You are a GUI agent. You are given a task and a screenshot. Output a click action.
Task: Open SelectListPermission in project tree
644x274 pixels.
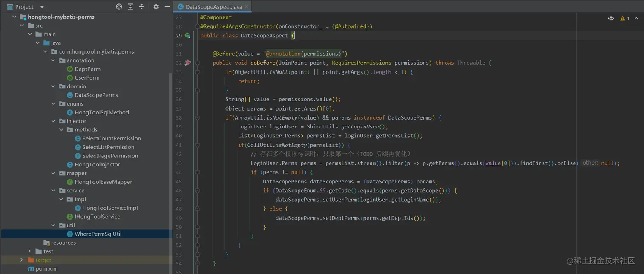coord(108,147)
